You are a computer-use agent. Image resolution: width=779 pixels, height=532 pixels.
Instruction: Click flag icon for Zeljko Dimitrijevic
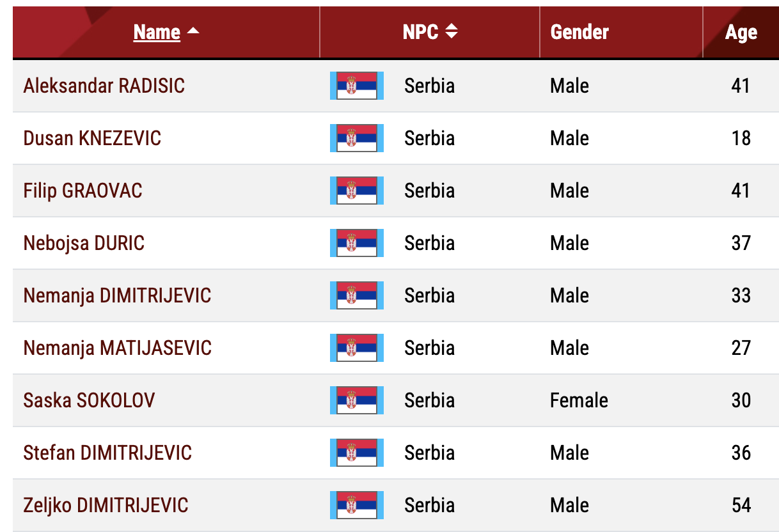[x=357, y=505]
